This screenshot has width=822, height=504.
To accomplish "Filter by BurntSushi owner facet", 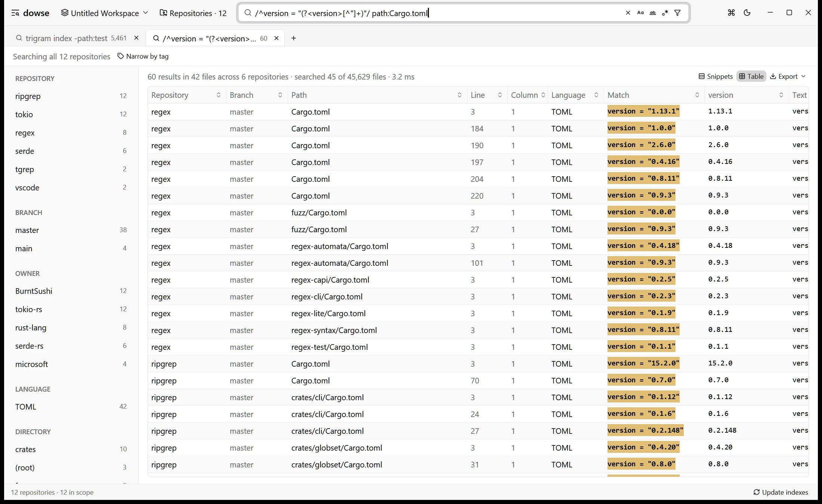I will (x=71, y=291).
